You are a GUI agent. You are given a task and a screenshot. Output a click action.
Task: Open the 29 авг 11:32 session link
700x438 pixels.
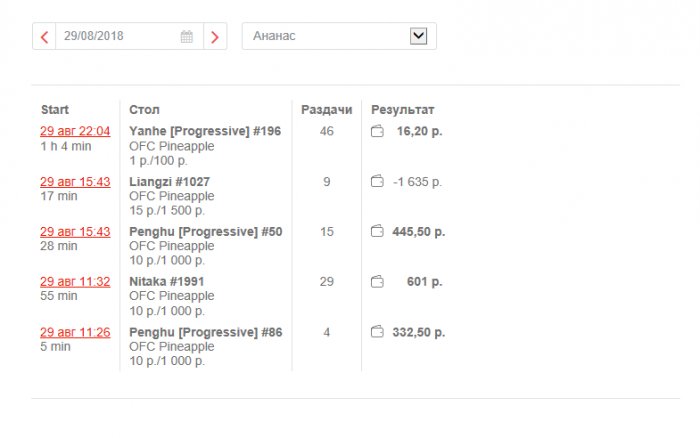(x=75, y=281)
